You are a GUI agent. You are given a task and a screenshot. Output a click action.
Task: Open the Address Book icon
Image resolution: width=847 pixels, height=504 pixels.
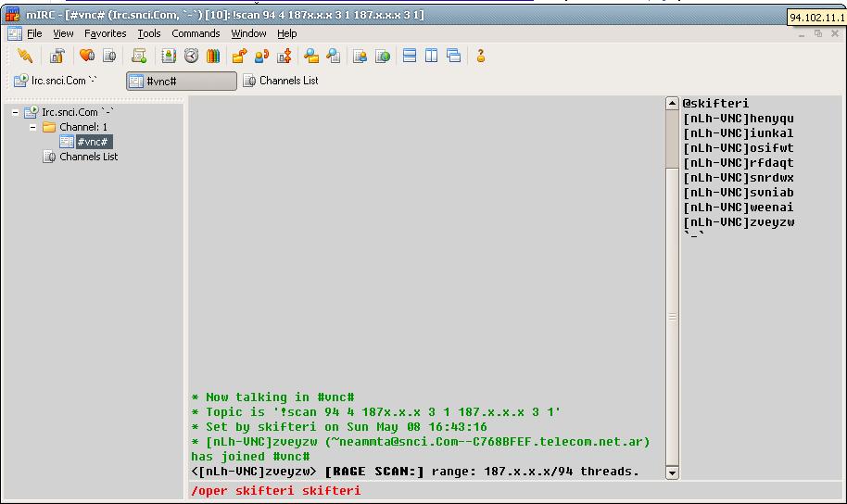169,56
